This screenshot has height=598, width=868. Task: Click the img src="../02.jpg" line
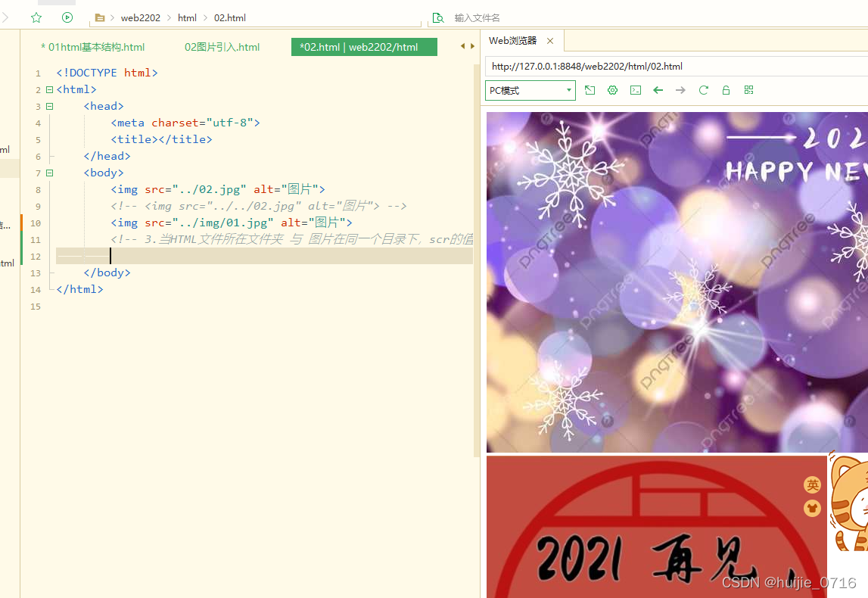217,189
